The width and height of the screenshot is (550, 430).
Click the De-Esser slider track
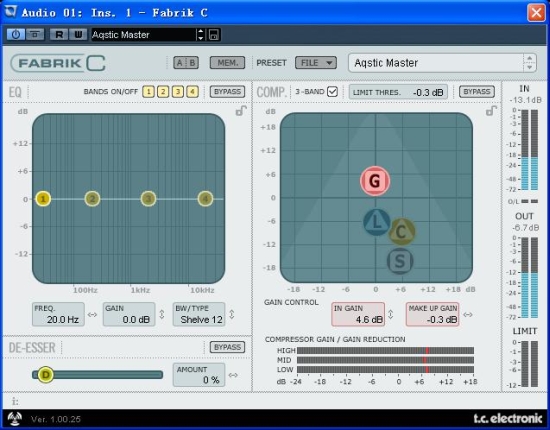(98, 375)
